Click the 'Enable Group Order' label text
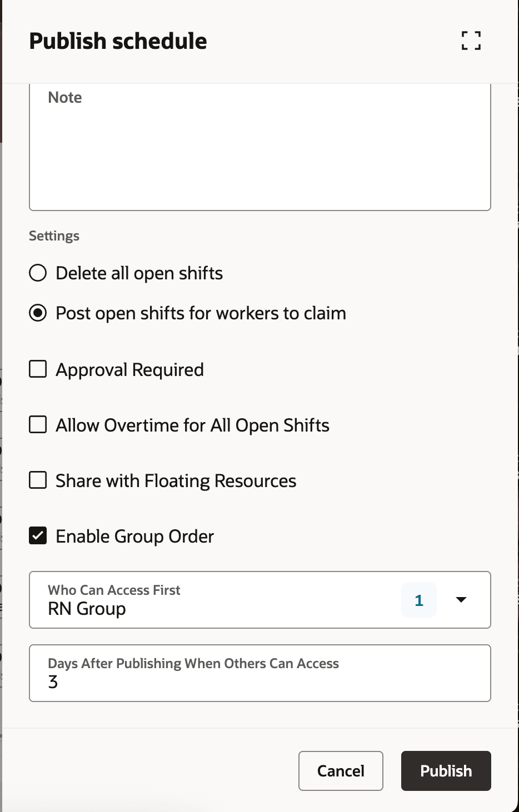Viewport: 519px width, 812px height. pyautogui.click(x=134, y=537)
